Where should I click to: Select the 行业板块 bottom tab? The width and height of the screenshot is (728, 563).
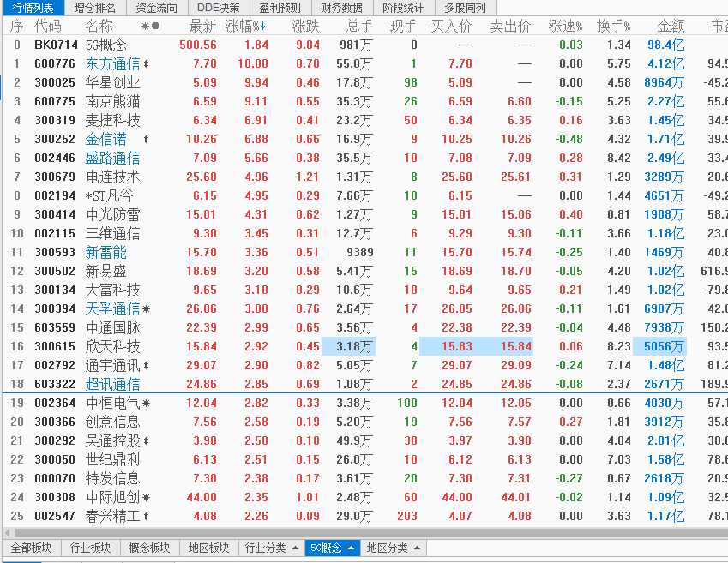point(91,548)
